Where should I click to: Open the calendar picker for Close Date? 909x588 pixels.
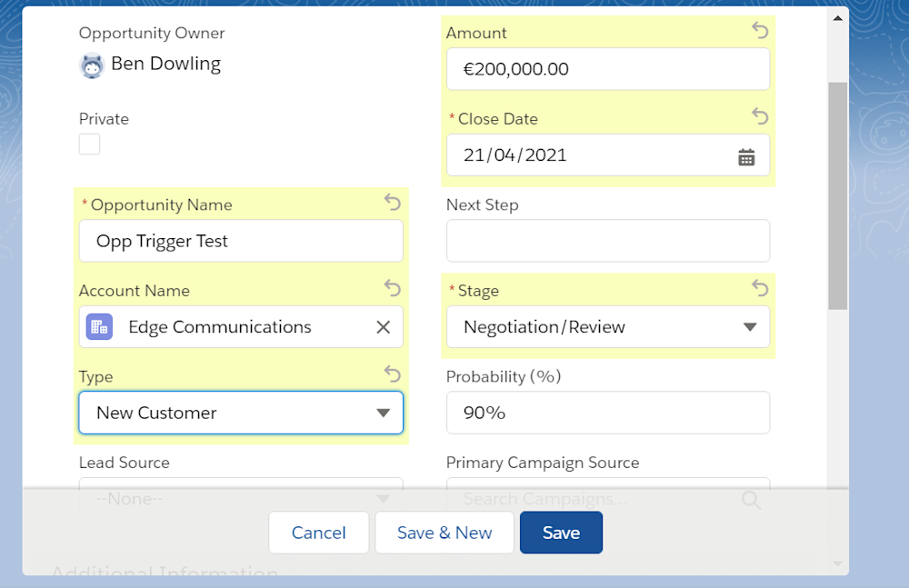coord(746,156)
